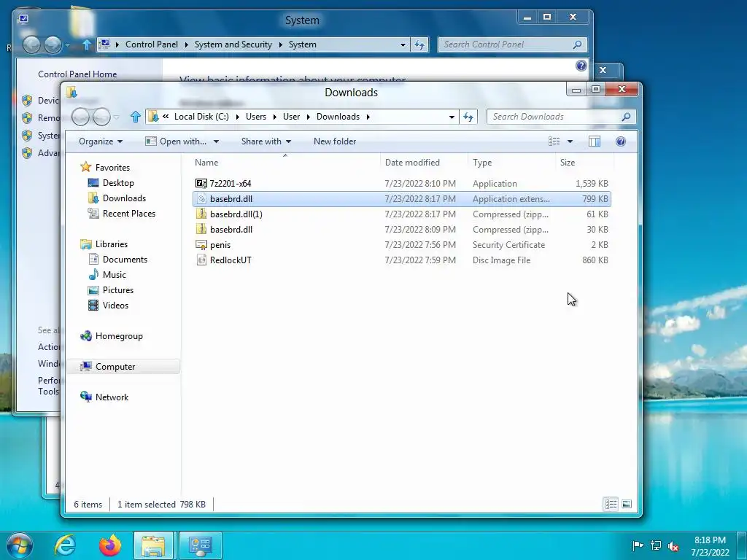Open the Share with dropdown
The width and height of the screenshot is (747, 560).
pos(266,141)
